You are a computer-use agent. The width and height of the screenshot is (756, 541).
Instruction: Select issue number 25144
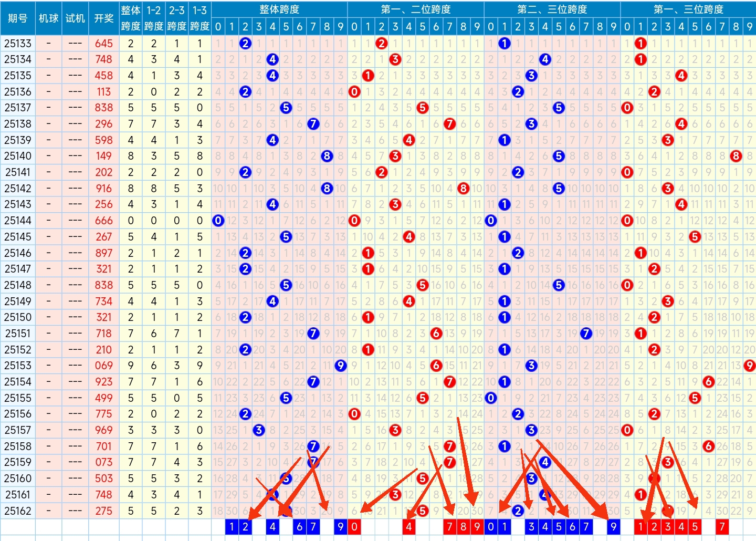pyautogui.click(x=18, y=221)
